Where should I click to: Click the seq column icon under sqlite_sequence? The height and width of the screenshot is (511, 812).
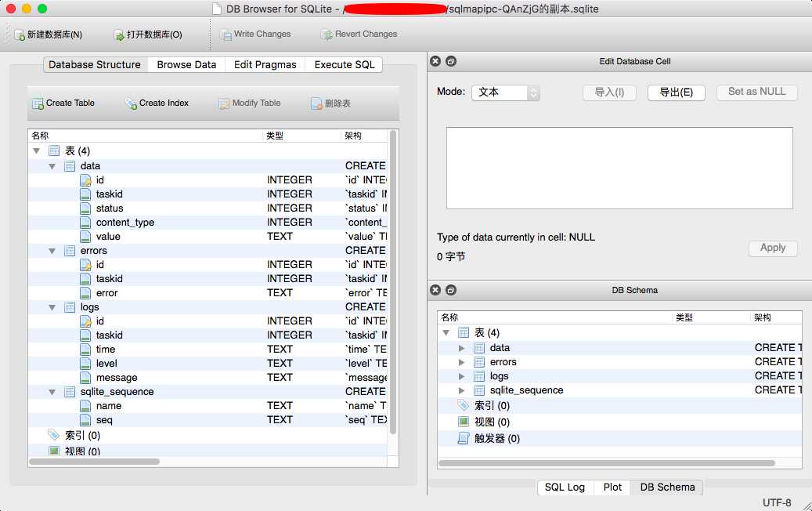pos(85,420)
